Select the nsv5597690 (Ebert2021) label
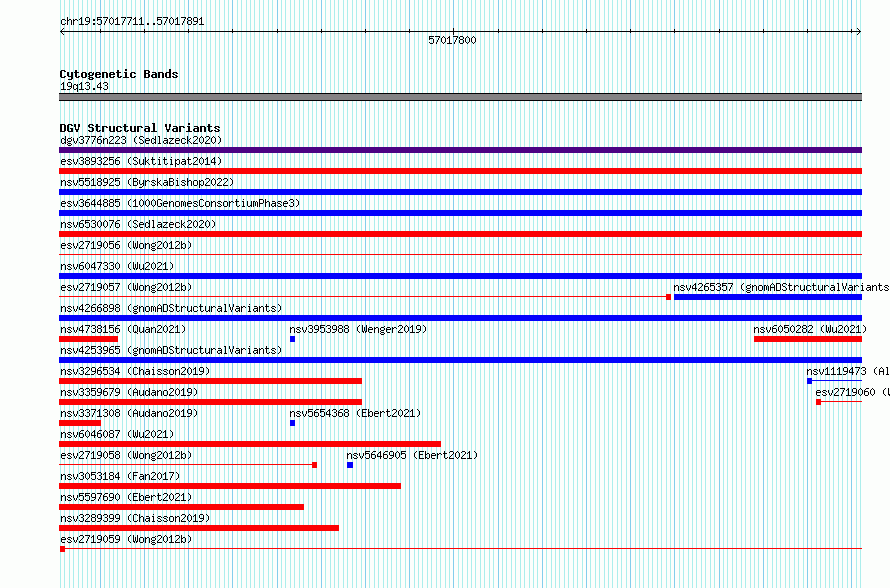890x588 pixels. click(x=126, y=497)
